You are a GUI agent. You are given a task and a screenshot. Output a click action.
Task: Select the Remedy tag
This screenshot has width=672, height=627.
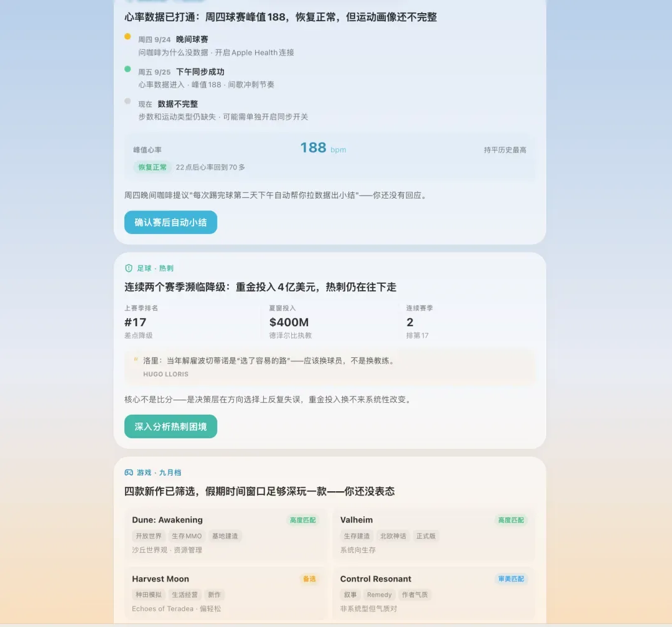coord(380,595)
